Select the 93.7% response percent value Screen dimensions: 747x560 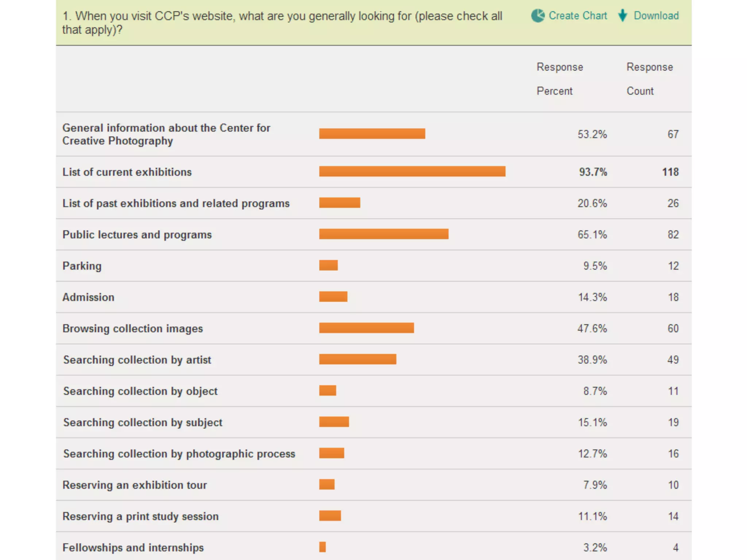coord(593,172)
